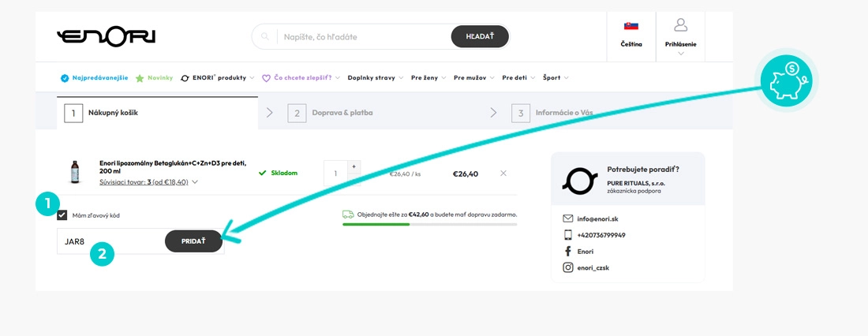The height and width of the screenshot is (336, 868).
Task: Click the Facebook icon
Action: (568, 252)
